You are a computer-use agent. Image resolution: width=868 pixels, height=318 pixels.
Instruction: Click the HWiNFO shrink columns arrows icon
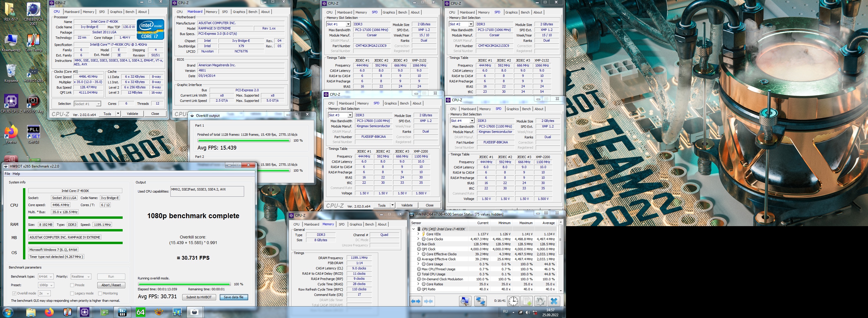pos(428,301)
